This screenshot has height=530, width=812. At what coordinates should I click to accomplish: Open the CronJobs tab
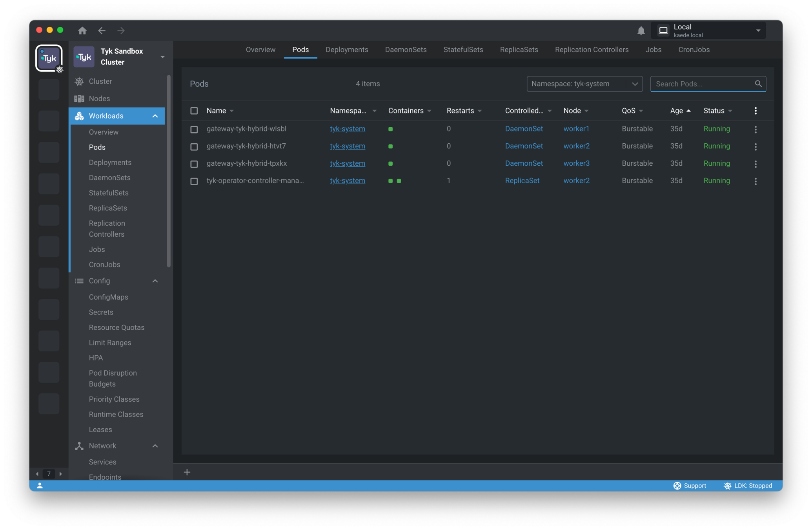694,49
